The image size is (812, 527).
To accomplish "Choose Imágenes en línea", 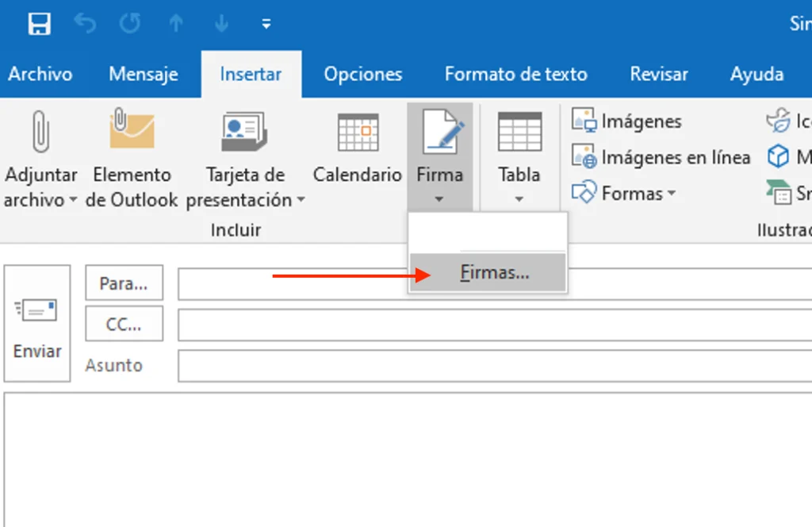I will point(661,157).
